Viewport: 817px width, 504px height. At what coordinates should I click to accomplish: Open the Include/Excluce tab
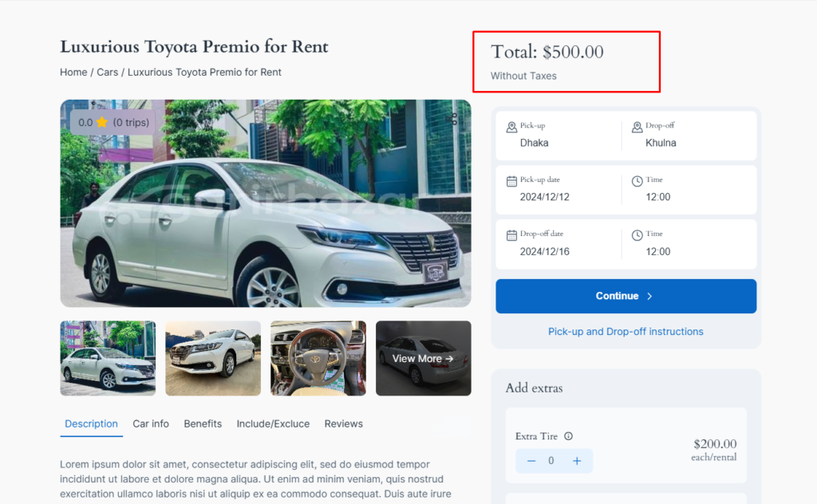[273, 423]
